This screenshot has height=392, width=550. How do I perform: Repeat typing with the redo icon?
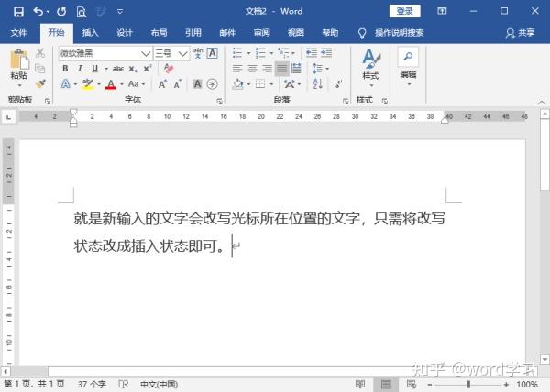pos(61,12)
